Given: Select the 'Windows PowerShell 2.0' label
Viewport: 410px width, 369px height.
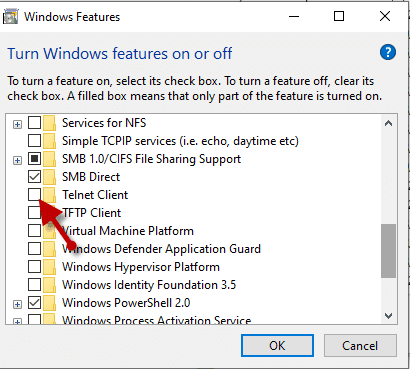Looking at the screenshot, I should click(x=126, y=303).
